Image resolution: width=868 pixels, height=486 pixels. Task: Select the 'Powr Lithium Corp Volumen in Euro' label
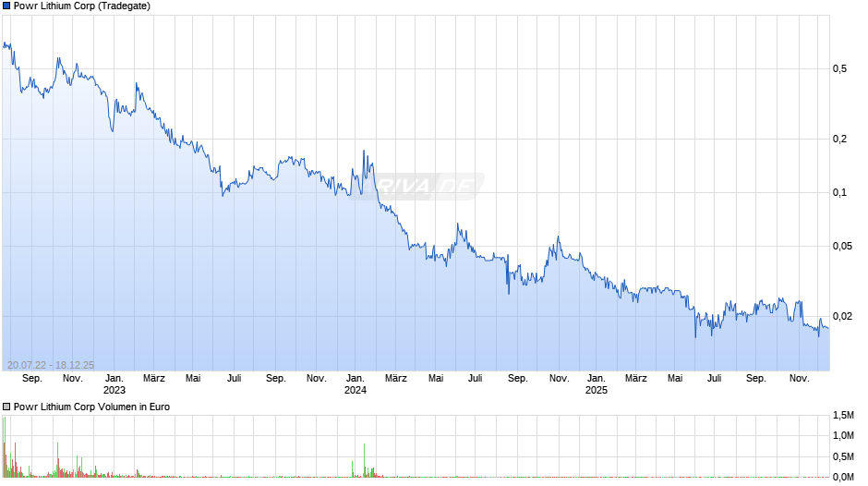point(92,407)
